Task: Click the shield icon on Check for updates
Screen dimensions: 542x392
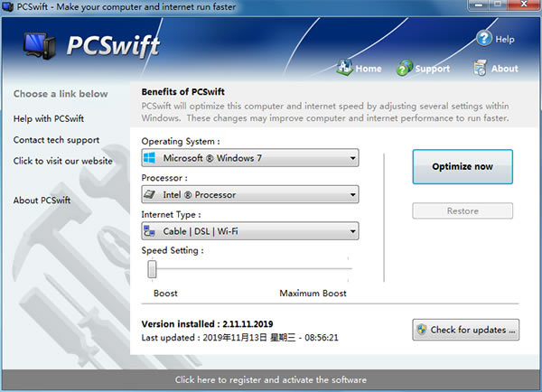Action: [x=421, y=330]
